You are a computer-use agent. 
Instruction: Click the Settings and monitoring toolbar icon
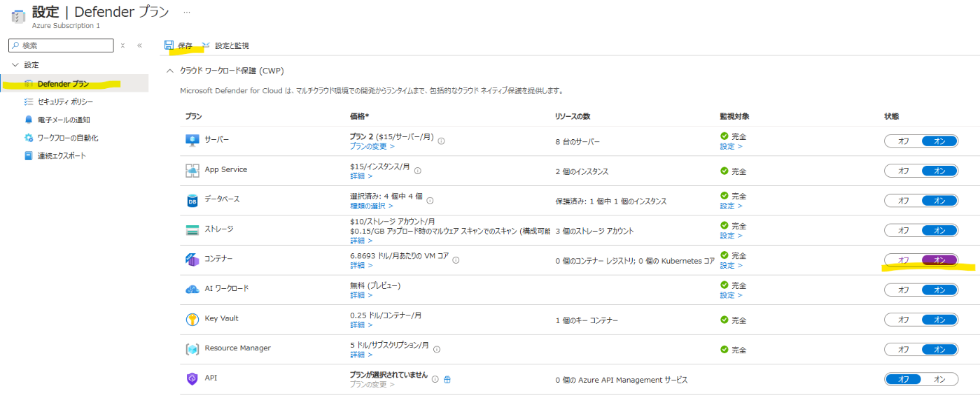point(206,45)
